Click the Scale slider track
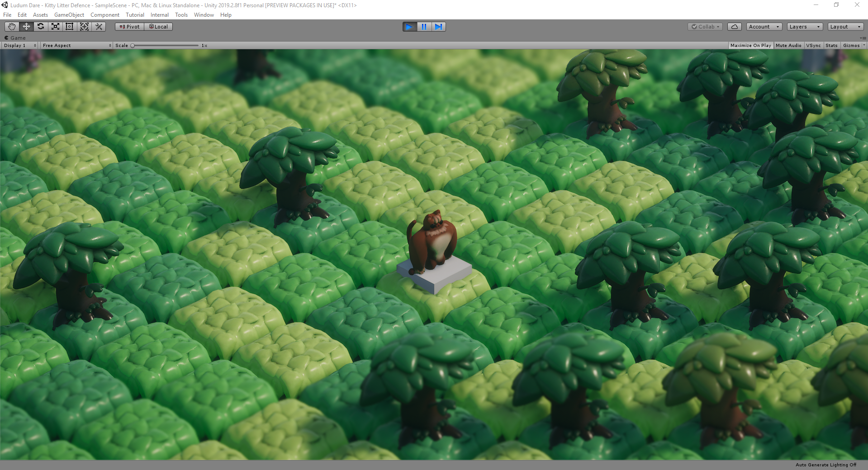 coord(165,45)
